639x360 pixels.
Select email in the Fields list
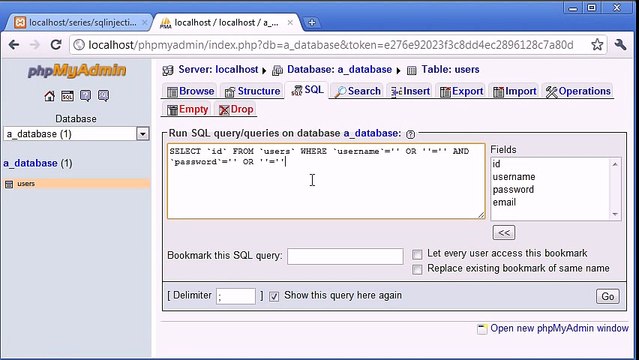(504, 202)
